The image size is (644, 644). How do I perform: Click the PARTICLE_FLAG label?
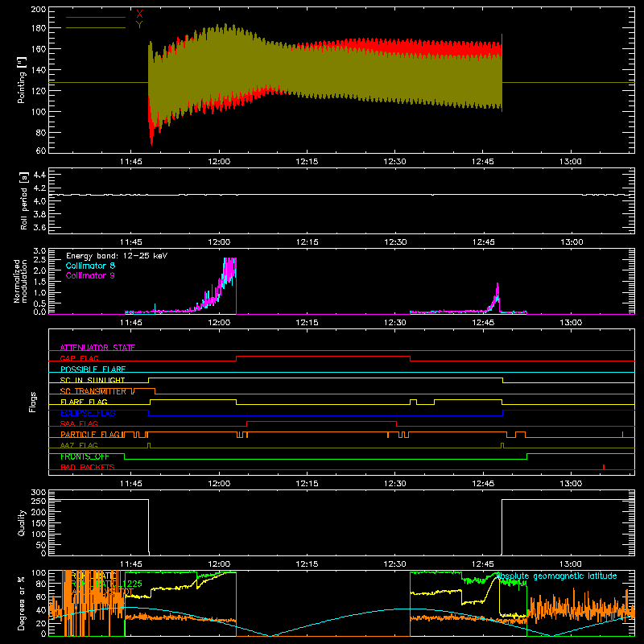click(90, 434)
